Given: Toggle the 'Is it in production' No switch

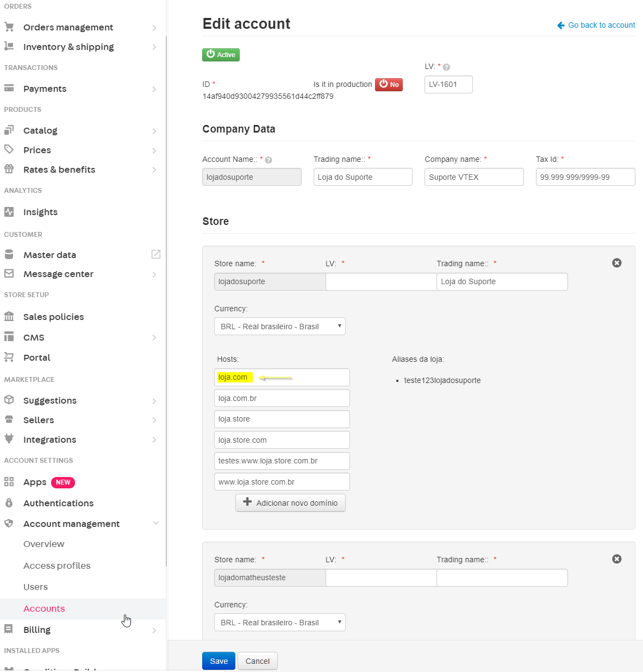Looking at the screenshot, I should [x=389, y=85].
